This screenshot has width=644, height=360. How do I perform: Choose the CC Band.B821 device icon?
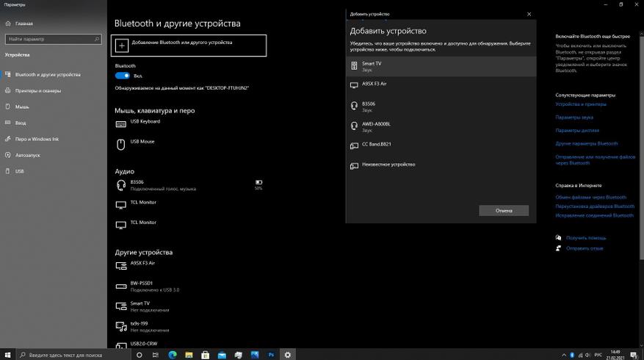pos(355,145)
